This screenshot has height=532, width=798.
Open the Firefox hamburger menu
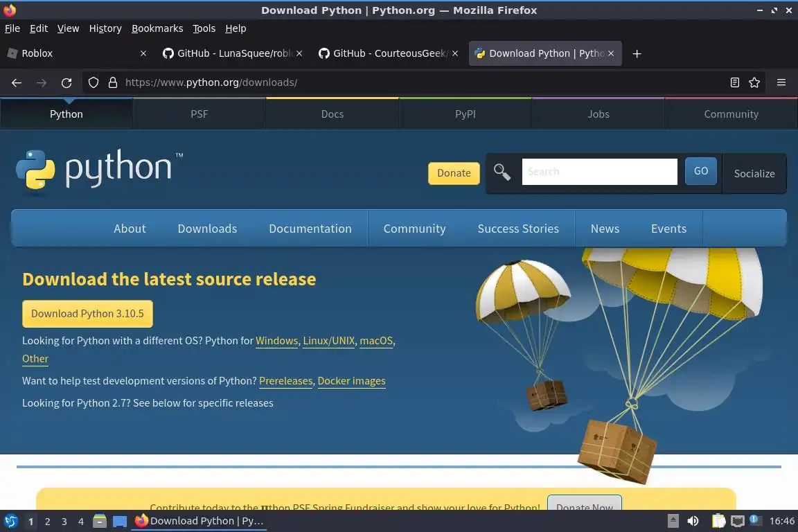tap(781, 82)
